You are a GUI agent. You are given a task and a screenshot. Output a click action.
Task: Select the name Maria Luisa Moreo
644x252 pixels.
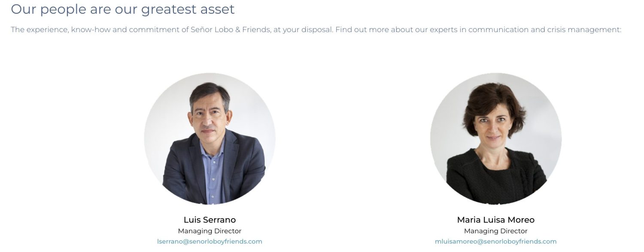(x=495, y=220)
